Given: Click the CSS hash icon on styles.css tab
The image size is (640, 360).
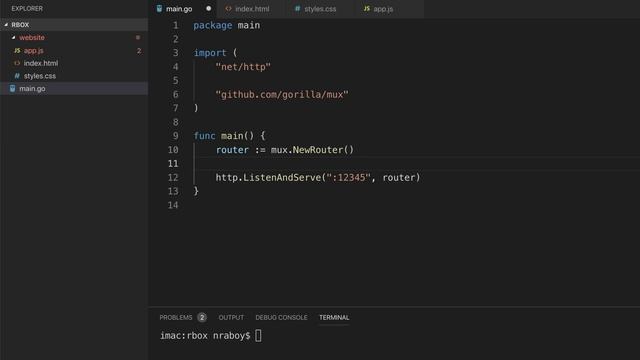Looking at the screenshot, I should [x=298, y=9].
